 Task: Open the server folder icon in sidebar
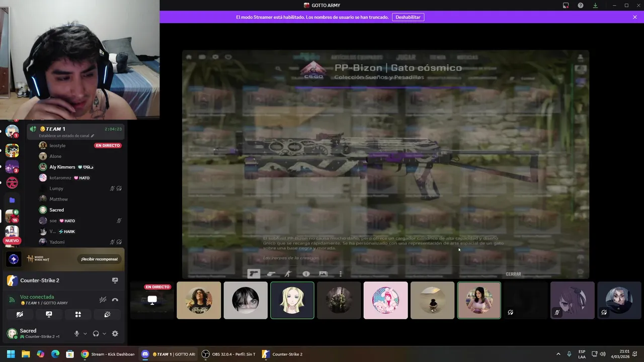pyautogui.click(x=12, y=200)
